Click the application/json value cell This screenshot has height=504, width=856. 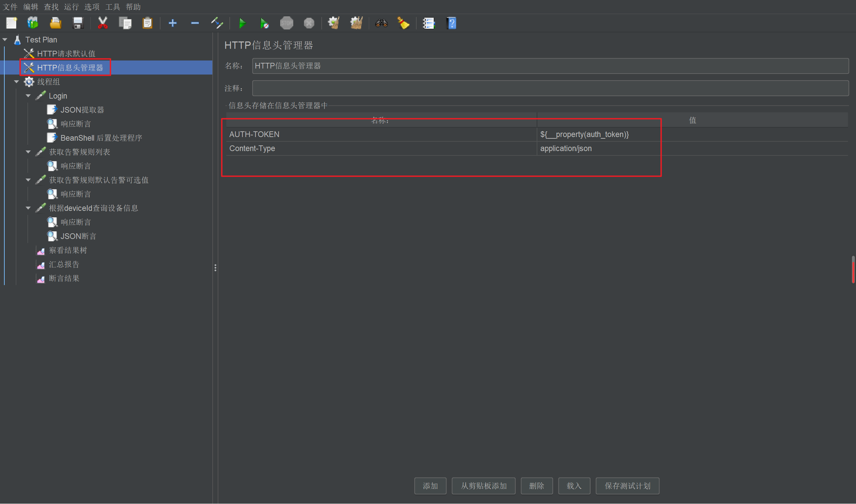coord(692,148)
